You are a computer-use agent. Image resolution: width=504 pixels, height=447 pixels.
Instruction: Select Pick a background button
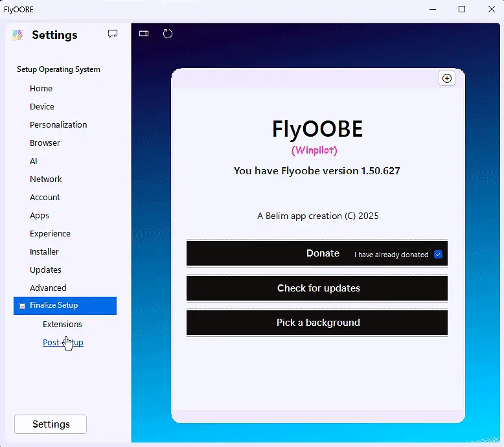[317, 323]
